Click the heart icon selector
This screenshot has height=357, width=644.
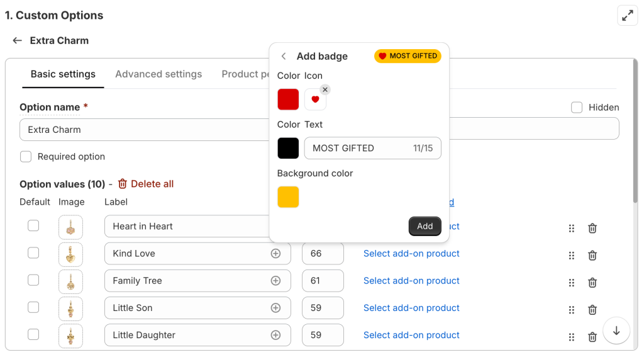click(315, 99)
